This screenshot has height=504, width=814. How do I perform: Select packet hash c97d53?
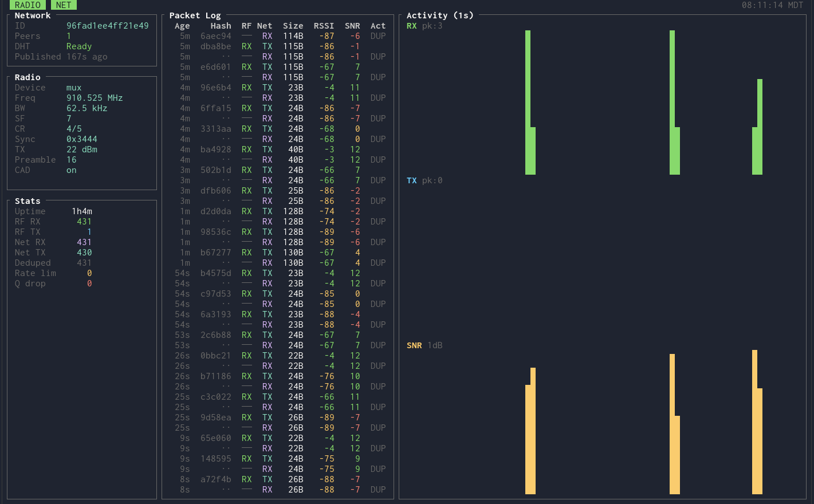(216, 294)
